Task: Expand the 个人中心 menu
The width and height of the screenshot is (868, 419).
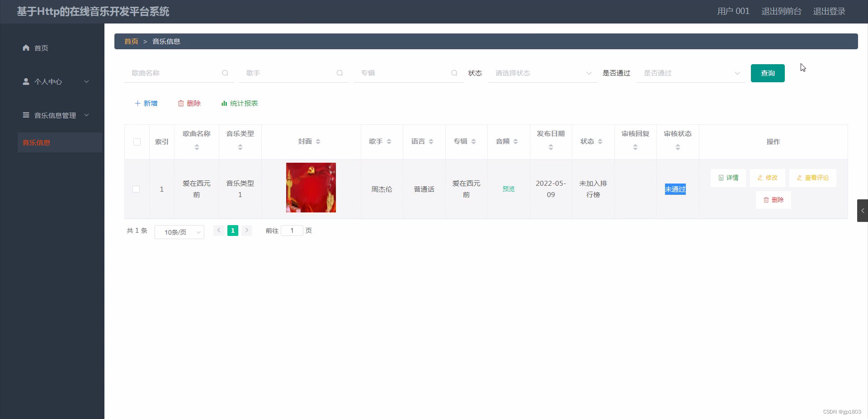Action: click(x=86, y=81)
